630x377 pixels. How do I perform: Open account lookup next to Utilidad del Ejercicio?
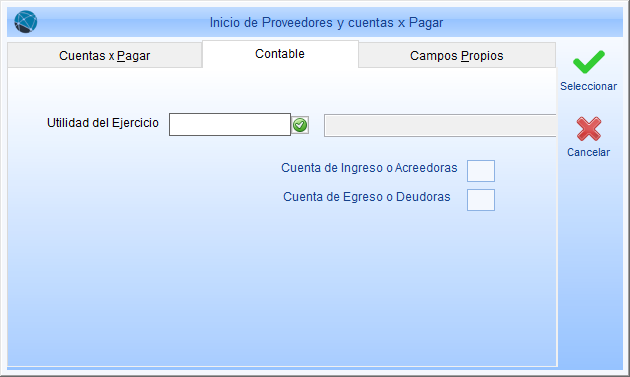pos(300,125)
